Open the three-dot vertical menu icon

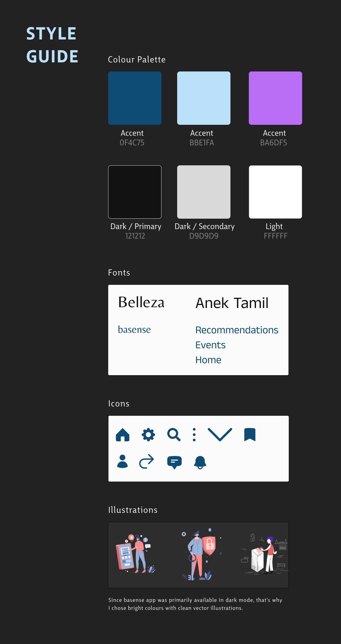coord(194,435)
